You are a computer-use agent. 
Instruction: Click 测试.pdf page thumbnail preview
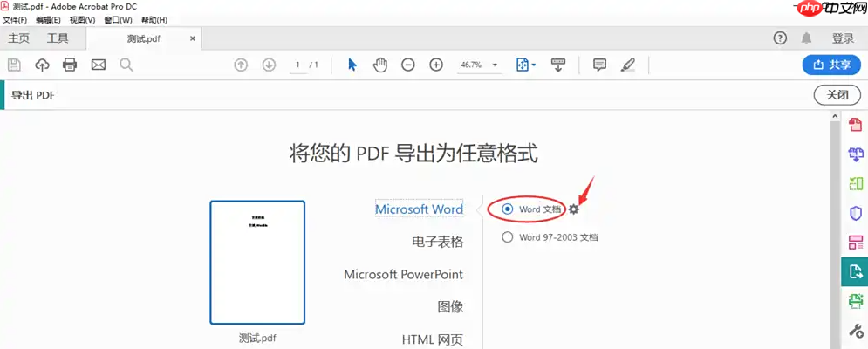pos(257,263)
